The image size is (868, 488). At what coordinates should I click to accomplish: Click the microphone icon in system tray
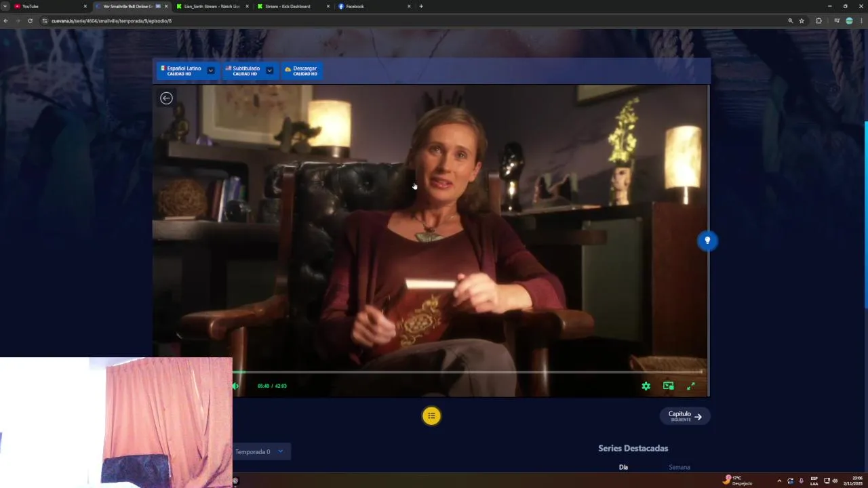pos(801,481)
